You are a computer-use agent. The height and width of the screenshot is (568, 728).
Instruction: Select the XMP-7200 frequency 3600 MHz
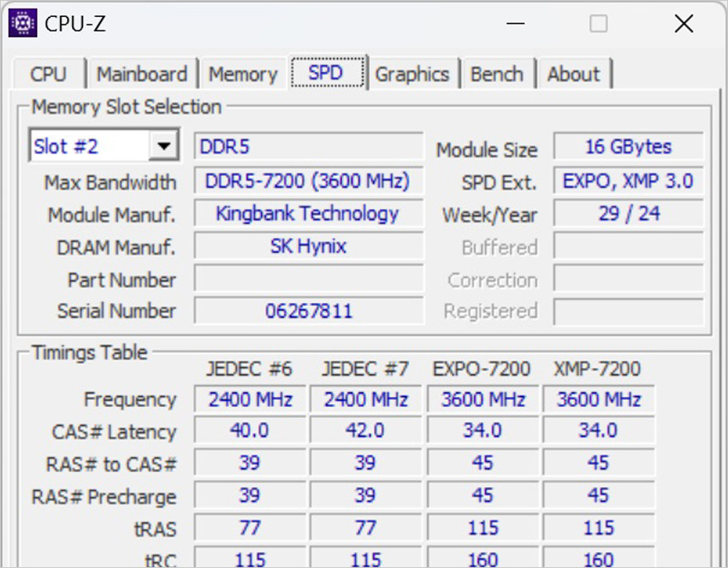[x=599, y=399]
